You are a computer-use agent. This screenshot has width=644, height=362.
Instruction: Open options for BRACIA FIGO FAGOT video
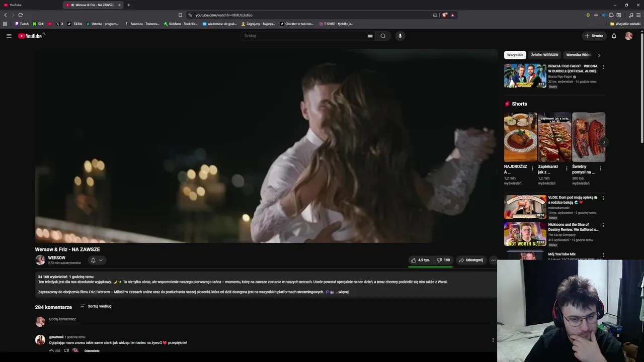click(603, 67)
